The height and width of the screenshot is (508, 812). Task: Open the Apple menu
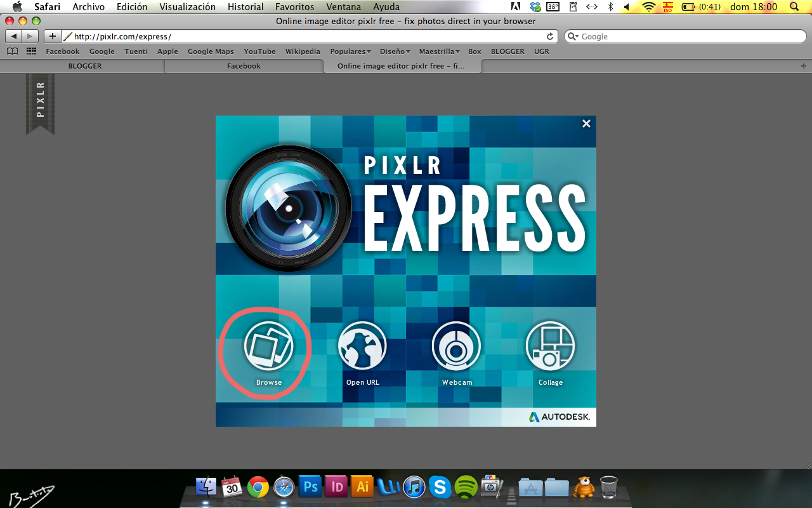point(17,7)
